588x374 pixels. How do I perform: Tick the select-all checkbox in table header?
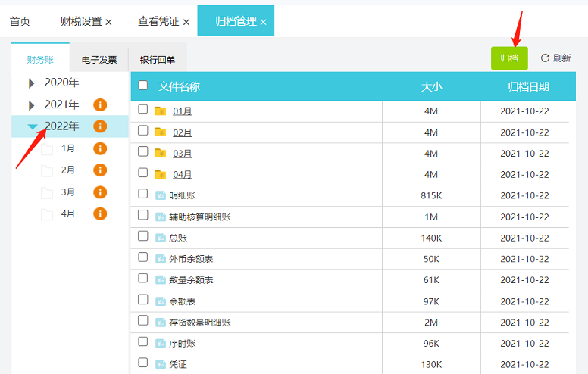pos(143,86)
